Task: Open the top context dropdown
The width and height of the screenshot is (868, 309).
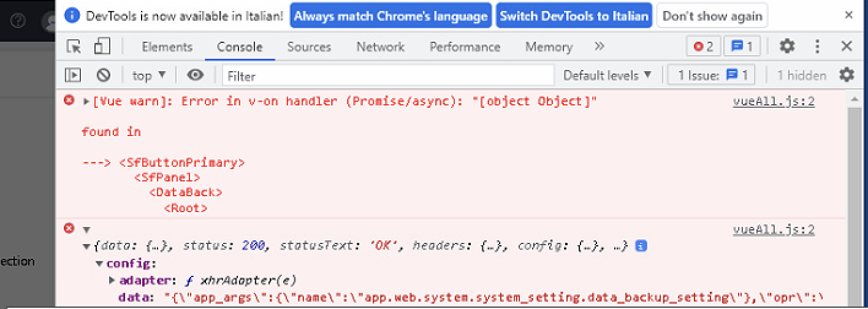Action: 149,75
